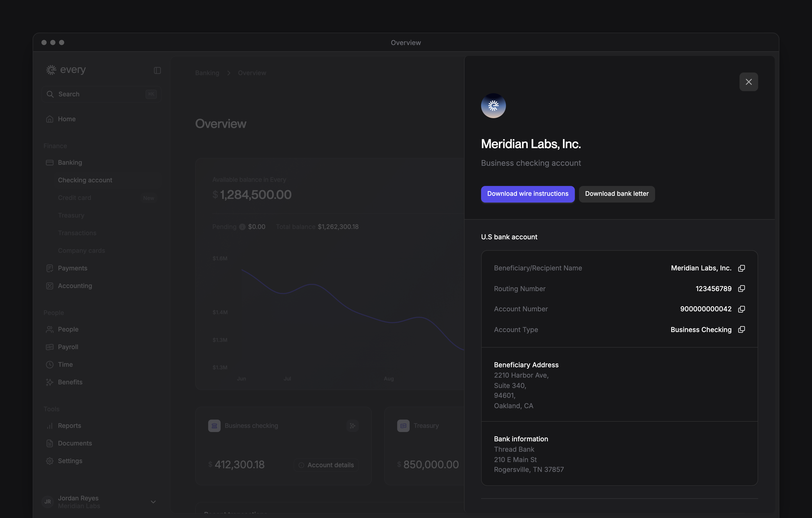Click the Benefits sparkle icon
The image size is (812, 518).
coord(49,382)
